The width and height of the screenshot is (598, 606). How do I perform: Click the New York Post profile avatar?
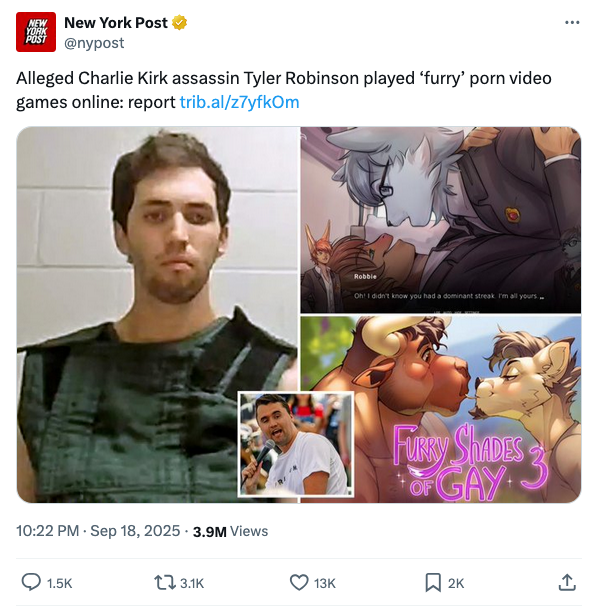[x=36, y=32]
